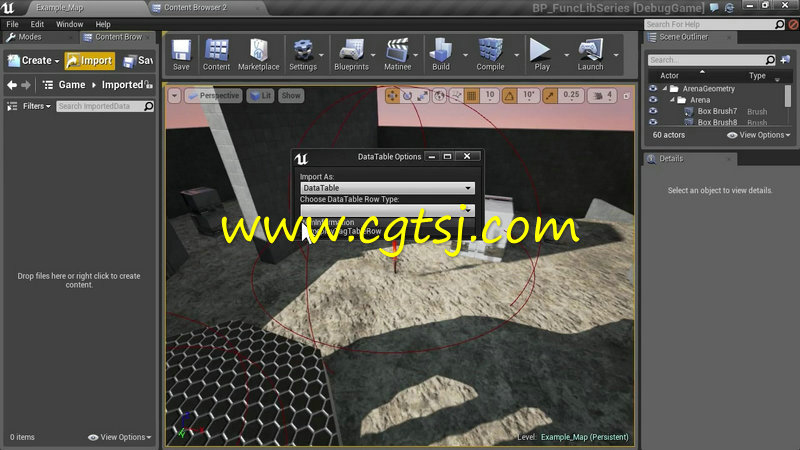Viewport: 800px width, 450px height.
Task: Select the rotate gizmo mode
Action: click(x=407, y=95)
